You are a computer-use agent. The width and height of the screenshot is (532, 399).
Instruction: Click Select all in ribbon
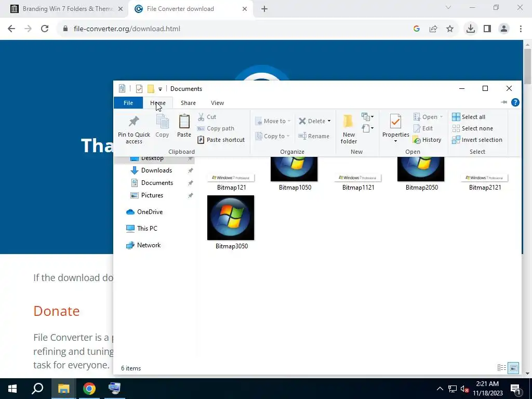(469, 117)
